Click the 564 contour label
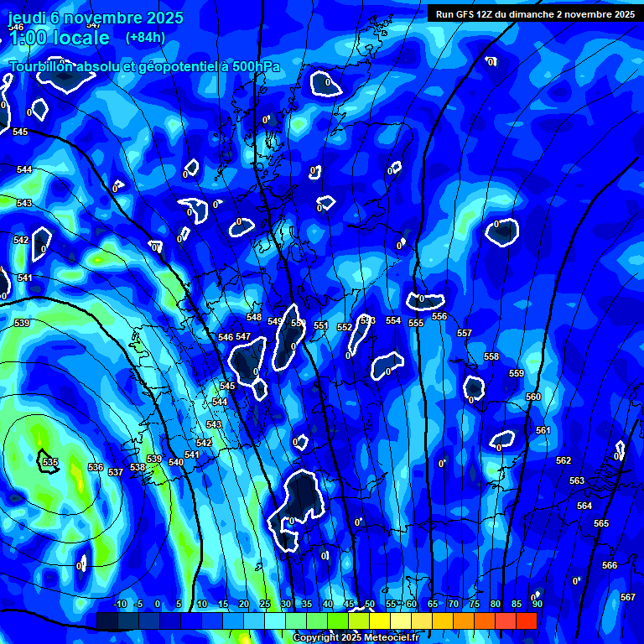This screenshot has width=644, height=644. pyautogui.click(x=584, y=506)
